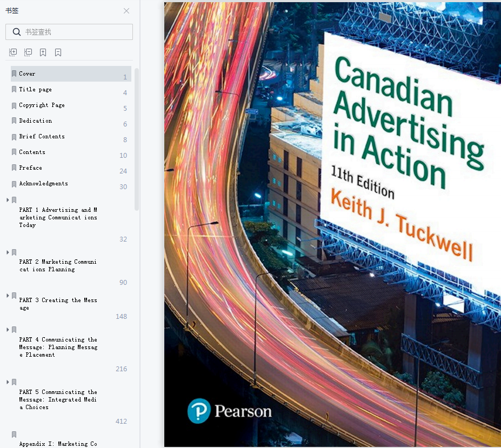Click the bookmark icon beside Acknowledgments
Image resolution: width=501 pixels, height=448 pixels.
14,184
